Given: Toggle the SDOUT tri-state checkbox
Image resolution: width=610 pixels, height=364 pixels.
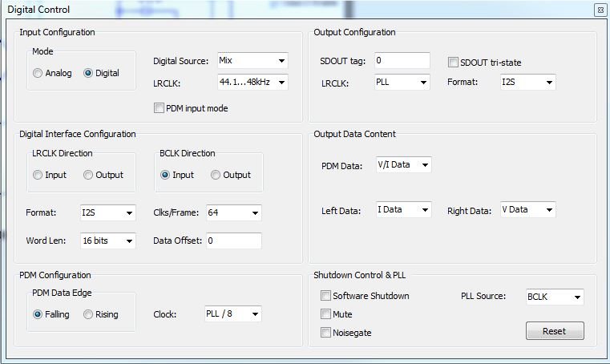Looking at the screenshot, I should tap(453, 63).
